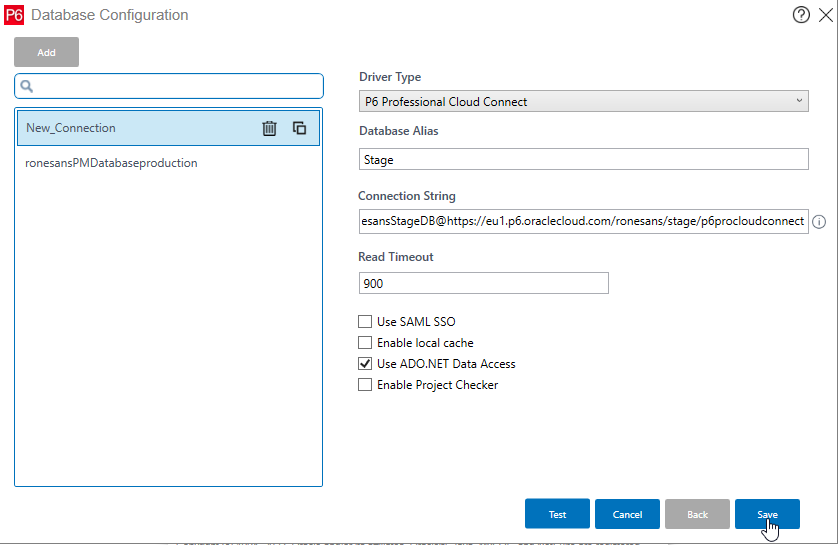840x545 pixels.
Task: Close the Database Configuration dialog
Action: coord(825,15)
